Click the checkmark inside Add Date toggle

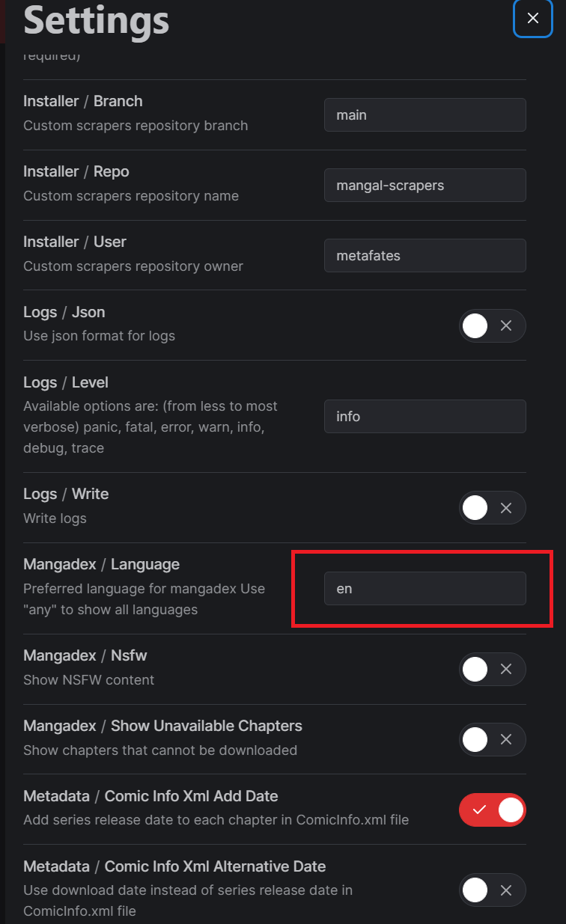(x=480, y=810)
